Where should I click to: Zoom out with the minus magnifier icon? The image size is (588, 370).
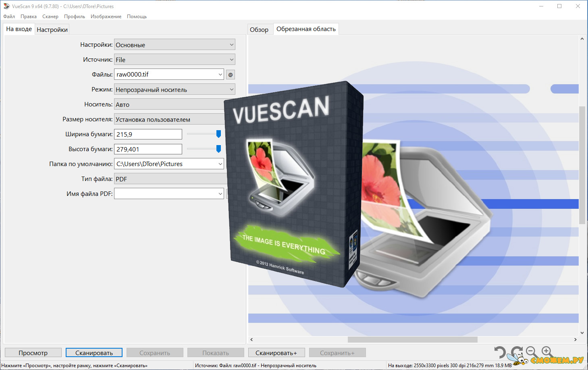(x=532, y=352)
